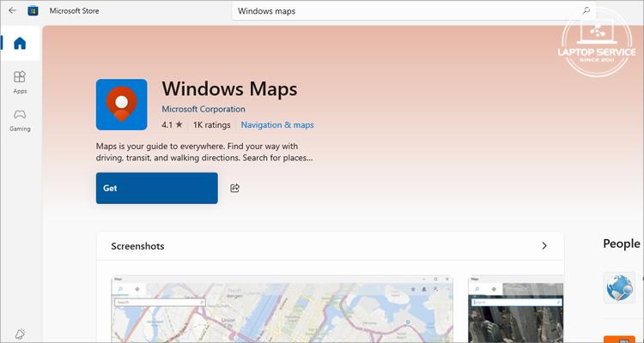644x343 pixels.
Task: Open Microsoft Corporation publisher link
Action: [204, 109]
